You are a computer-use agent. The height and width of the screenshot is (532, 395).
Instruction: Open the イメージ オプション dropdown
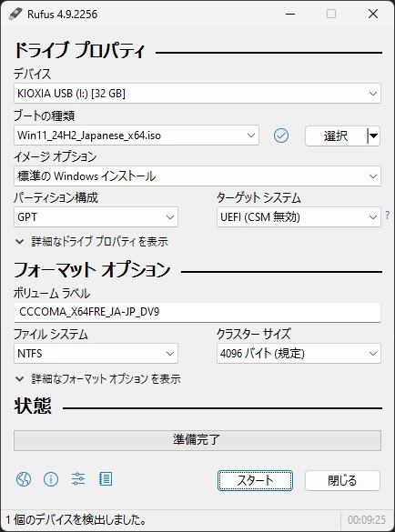[x=197, y=176]
